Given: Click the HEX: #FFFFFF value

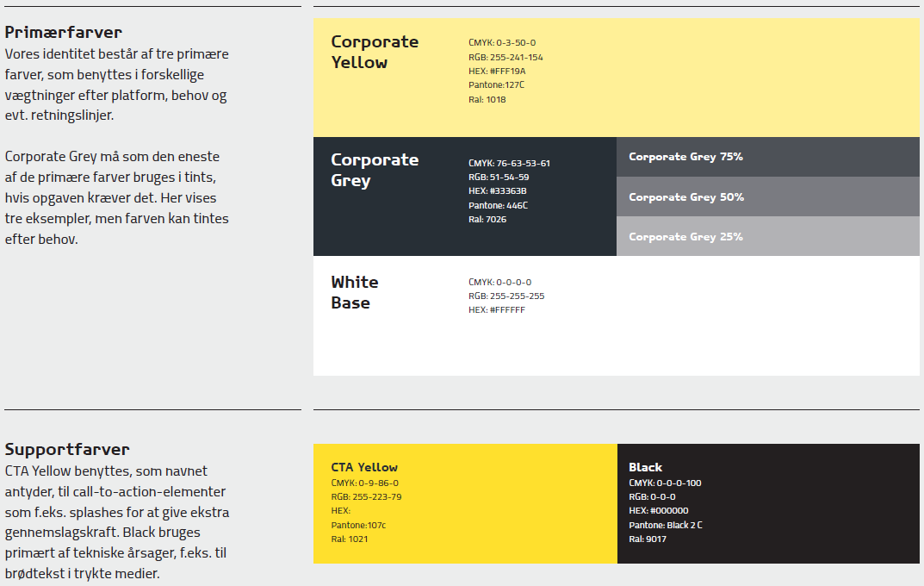Looking at the screenshot, I should [x=496, y=310].
